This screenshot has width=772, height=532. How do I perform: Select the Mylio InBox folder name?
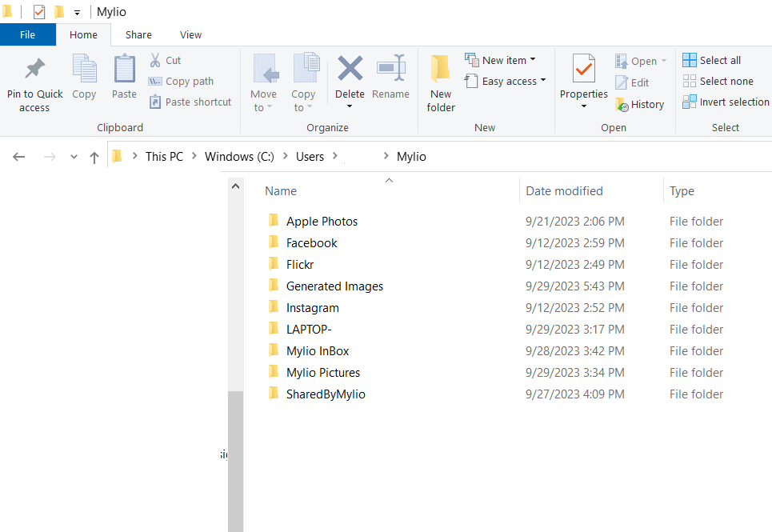[x=318, y=351]
